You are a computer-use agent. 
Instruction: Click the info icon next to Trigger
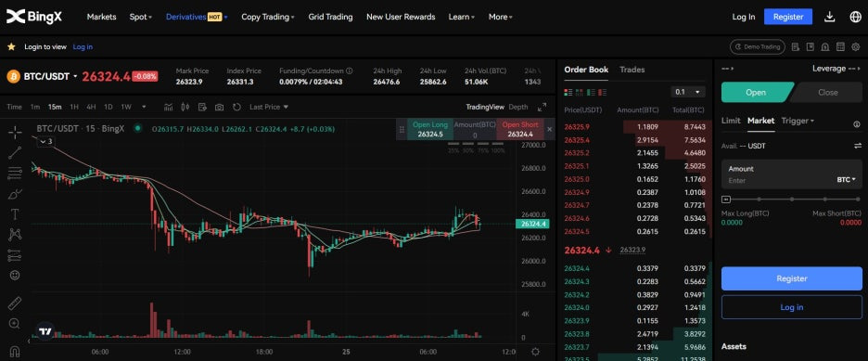[857, 124]
